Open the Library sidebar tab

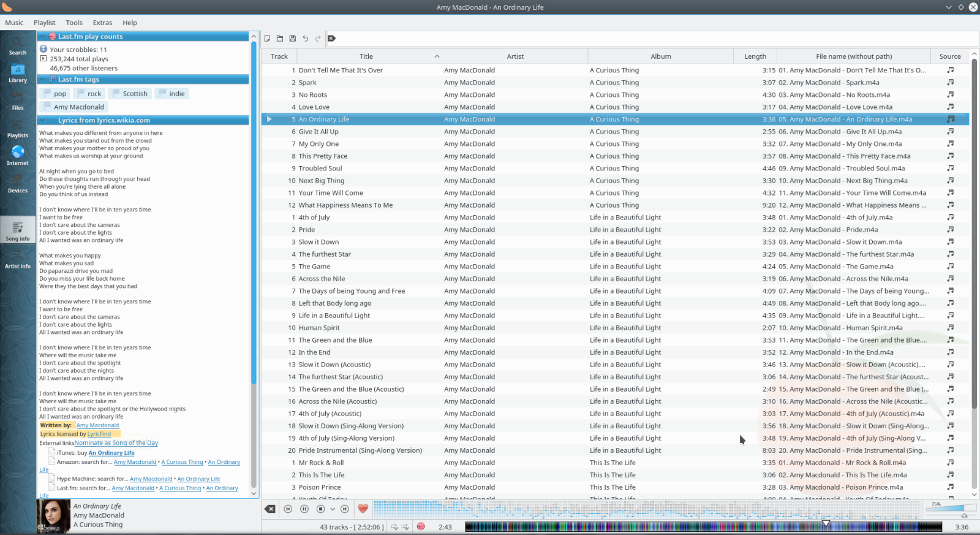[17, 73]
